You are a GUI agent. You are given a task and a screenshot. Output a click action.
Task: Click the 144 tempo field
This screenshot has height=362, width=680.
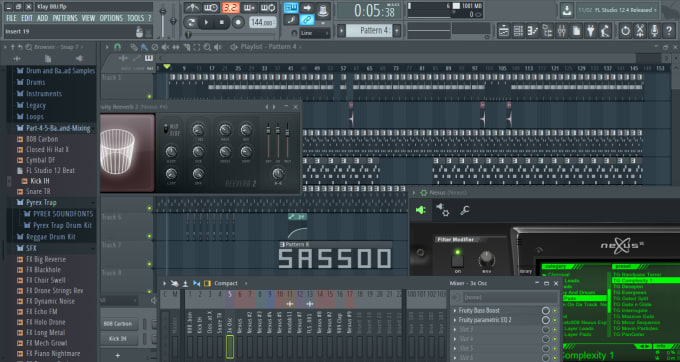click(x=263, y=23)
